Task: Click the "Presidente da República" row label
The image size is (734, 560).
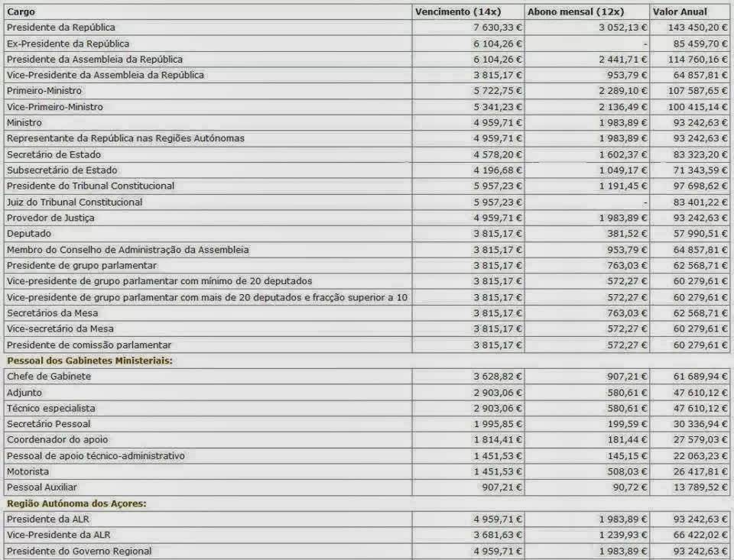Action: pos(61,28)
